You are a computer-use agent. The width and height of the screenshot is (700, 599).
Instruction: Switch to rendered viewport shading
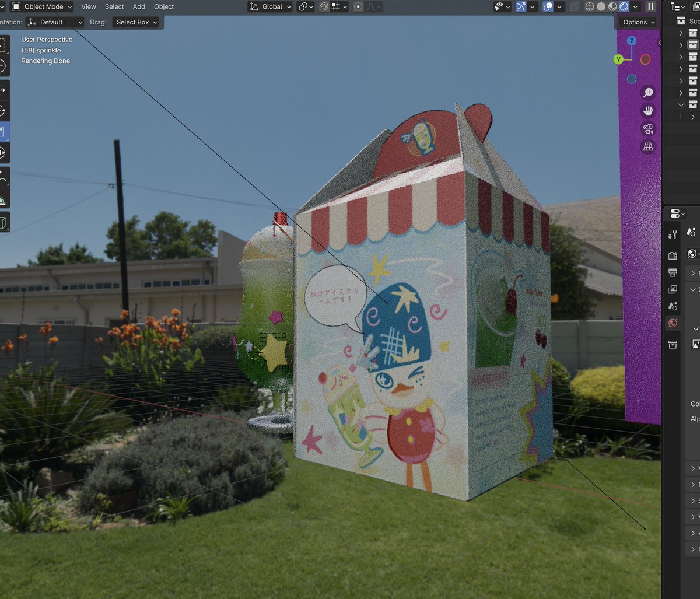(624, 7)
